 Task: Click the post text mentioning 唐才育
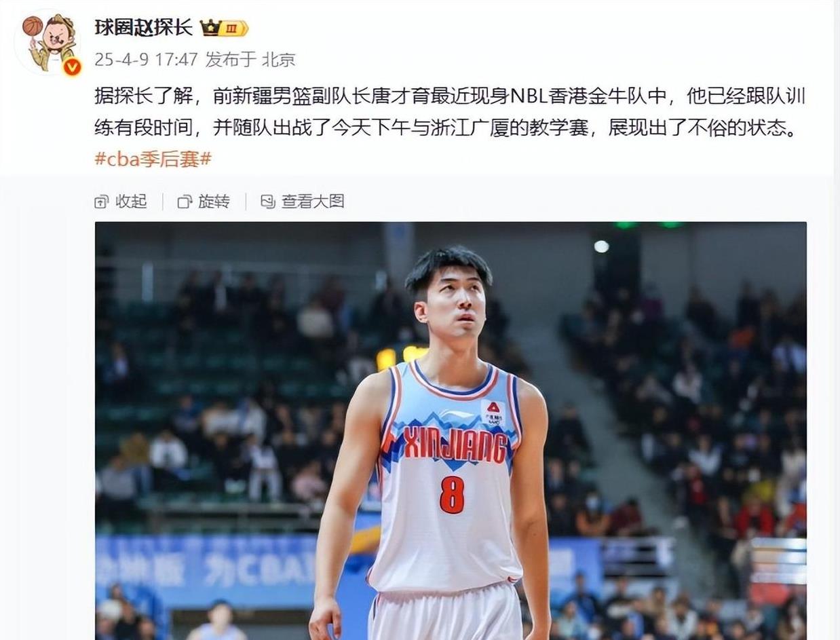pos(450,97)
